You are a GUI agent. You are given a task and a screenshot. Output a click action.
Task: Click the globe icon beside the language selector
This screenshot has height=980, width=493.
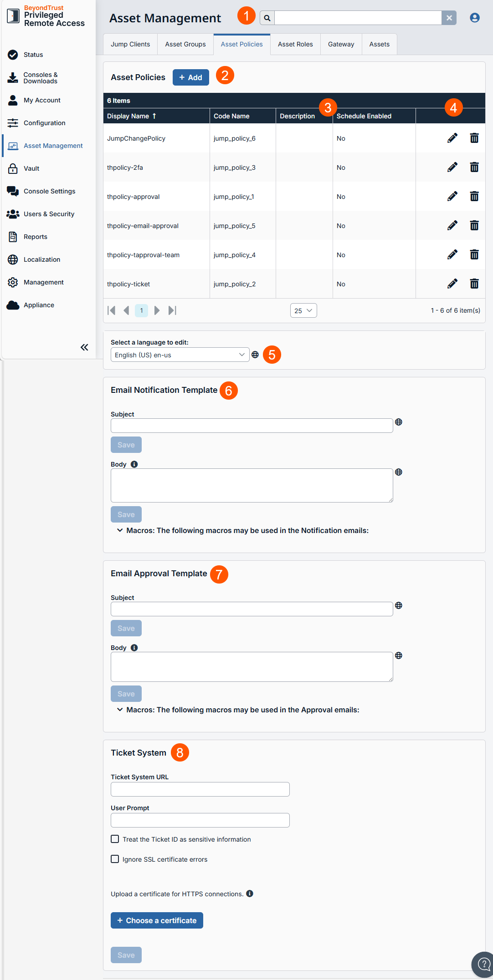point(256,355)
